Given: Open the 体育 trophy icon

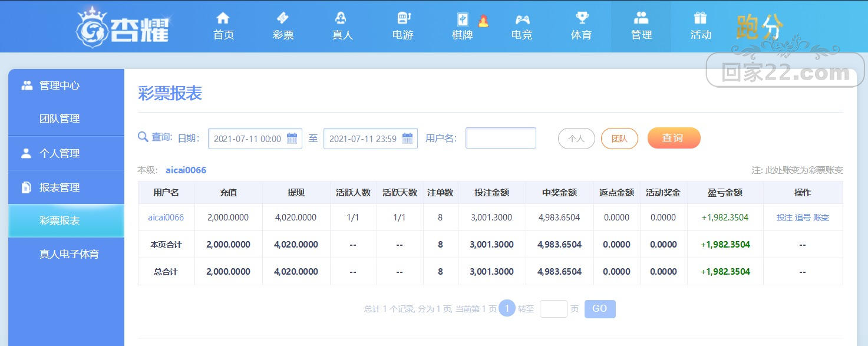Looking at the screenshot, I should (582, 18).
